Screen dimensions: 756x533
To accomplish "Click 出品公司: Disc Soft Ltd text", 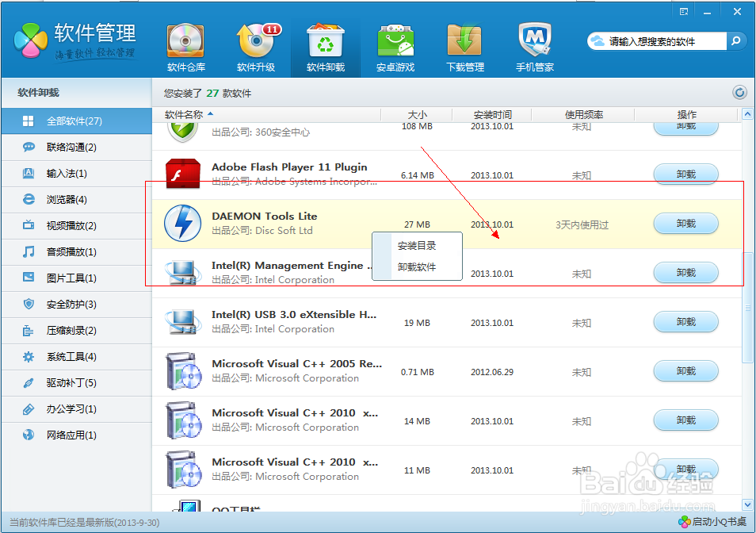I will pos(262,231).
